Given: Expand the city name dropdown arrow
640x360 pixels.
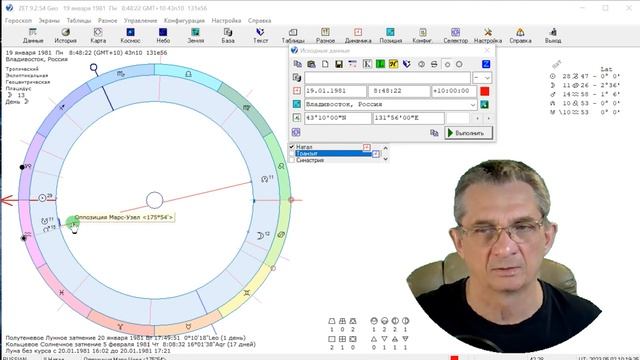Looking at the screenshot, I should coord(473,105).
